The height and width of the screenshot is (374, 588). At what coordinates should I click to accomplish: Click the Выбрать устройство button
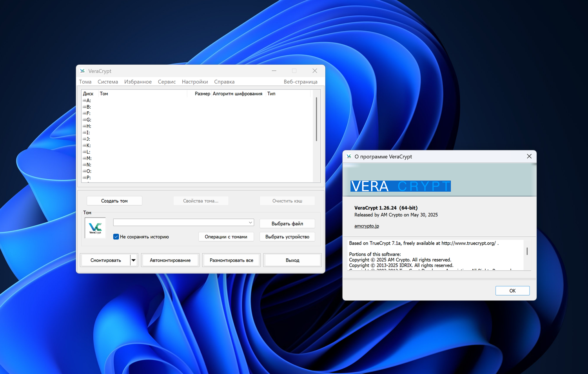click(x=287, y=237)
